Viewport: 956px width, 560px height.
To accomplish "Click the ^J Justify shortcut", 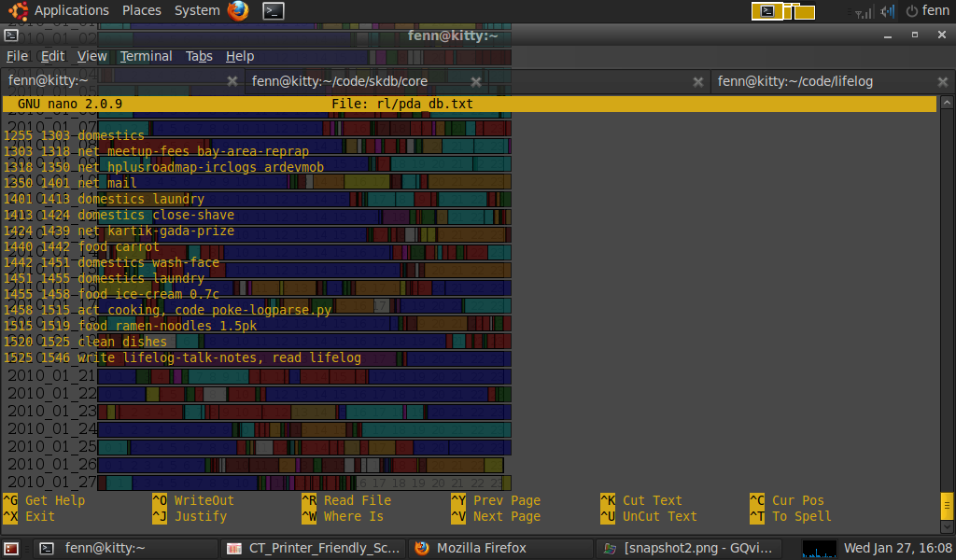I will (190, 516).
